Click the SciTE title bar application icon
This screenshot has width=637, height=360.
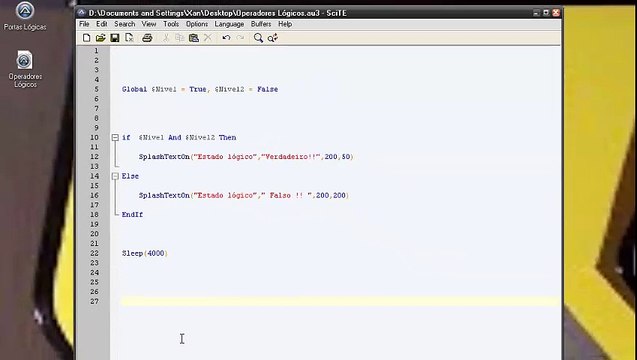[x=82, y=13]
